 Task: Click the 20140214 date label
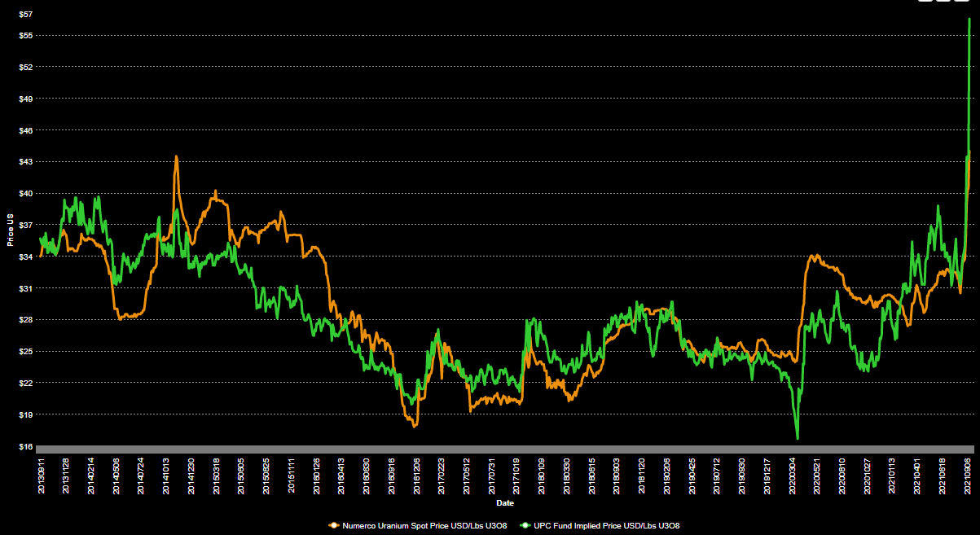[x=91, y=475]
